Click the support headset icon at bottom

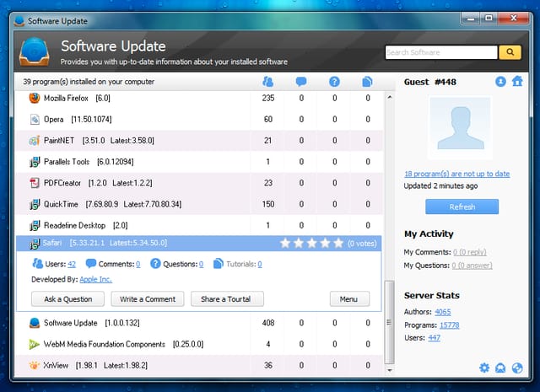point(500,368)
